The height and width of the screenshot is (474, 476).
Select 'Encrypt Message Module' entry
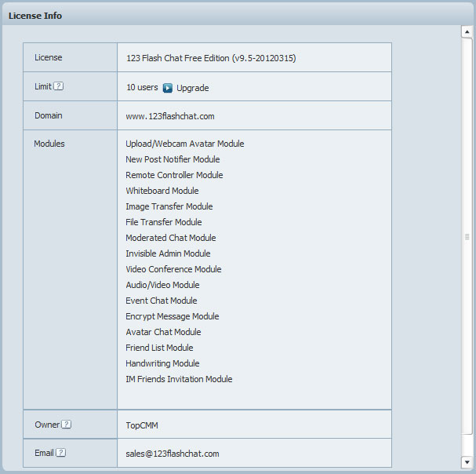pos(172,316)
